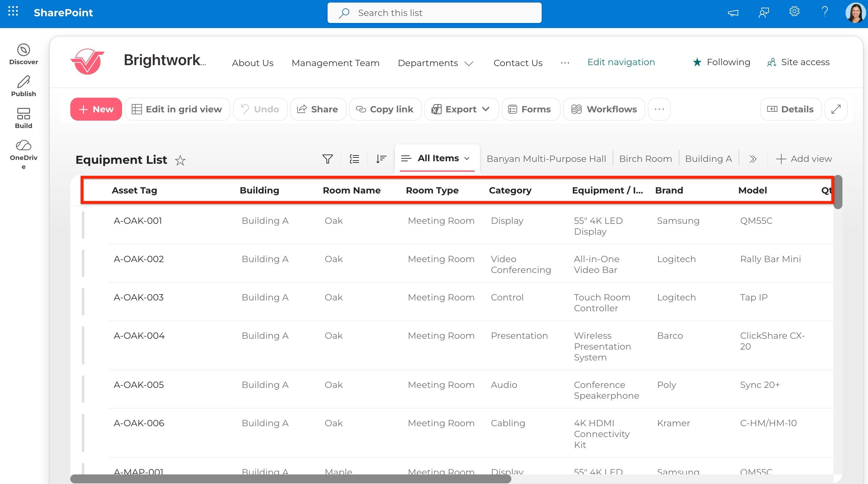Open the Export dropdown
The image size is (868, 484).
[461, 109]
